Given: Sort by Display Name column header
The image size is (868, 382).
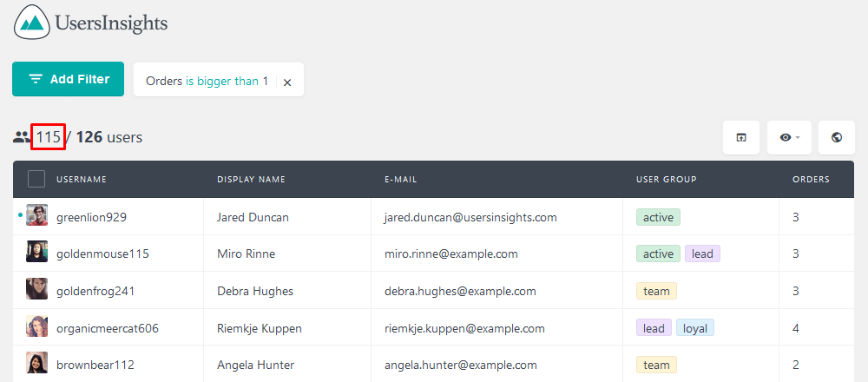Looking at the screenshot, I should click(x=252, y=180).
